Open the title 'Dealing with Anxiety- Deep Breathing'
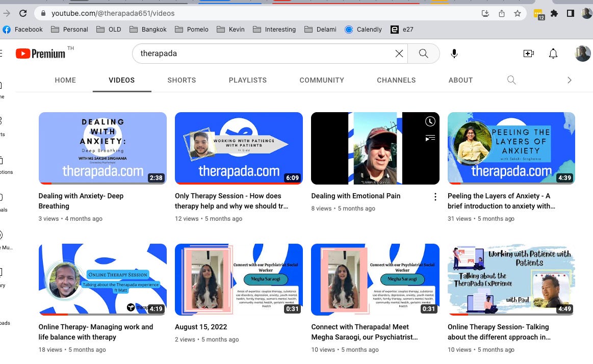The height and width of the screenshot is (364, 593). point(81,201)
